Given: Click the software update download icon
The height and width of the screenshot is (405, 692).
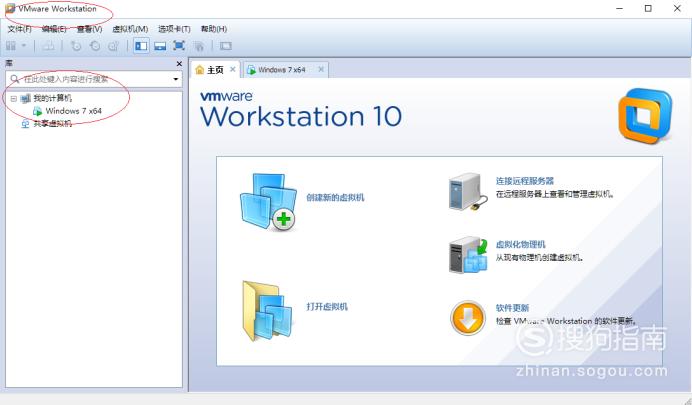Looking at the screenshot, I should click(x=468, y=318).
